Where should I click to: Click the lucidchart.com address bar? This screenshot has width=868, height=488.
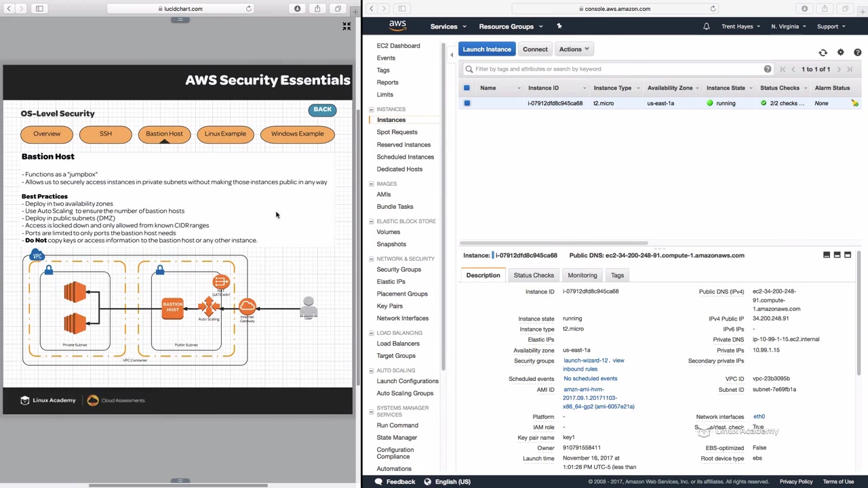[180, 9]
